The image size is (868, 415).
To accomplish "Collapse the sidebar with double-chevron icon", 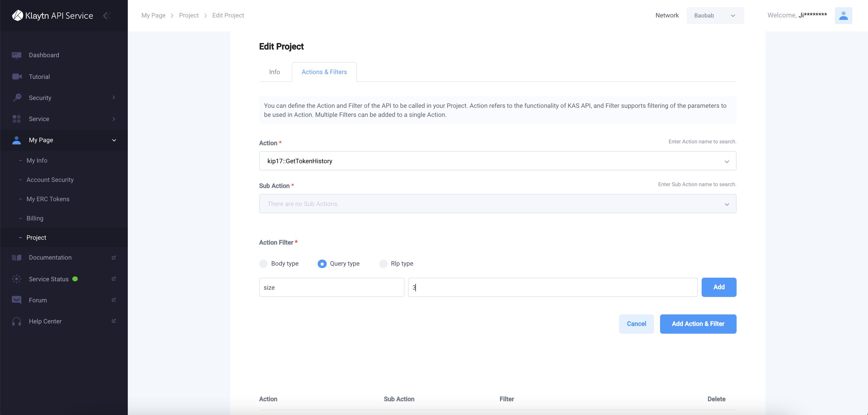I will point(107,15).
